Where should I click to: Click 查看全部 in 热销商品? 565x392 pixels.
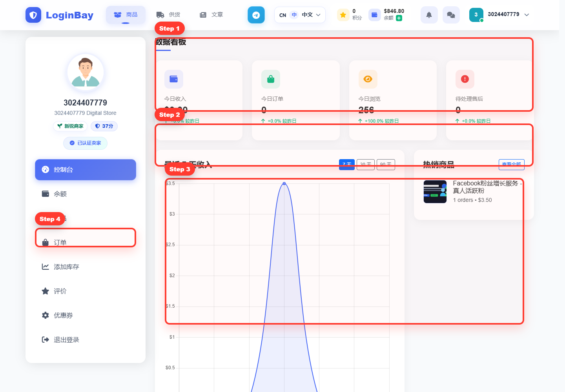click(512, 164)
